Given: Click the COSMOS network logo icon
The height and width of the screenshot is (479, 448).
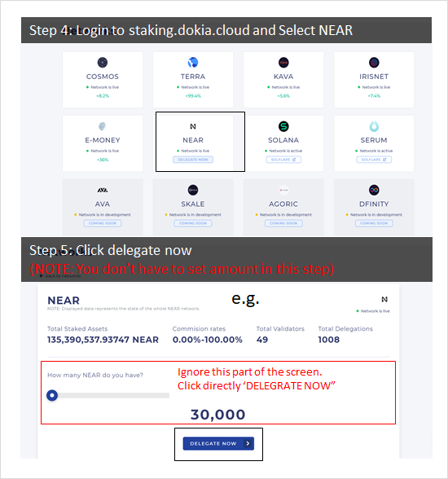Looking at the screenshot, I should click(103, 62).
